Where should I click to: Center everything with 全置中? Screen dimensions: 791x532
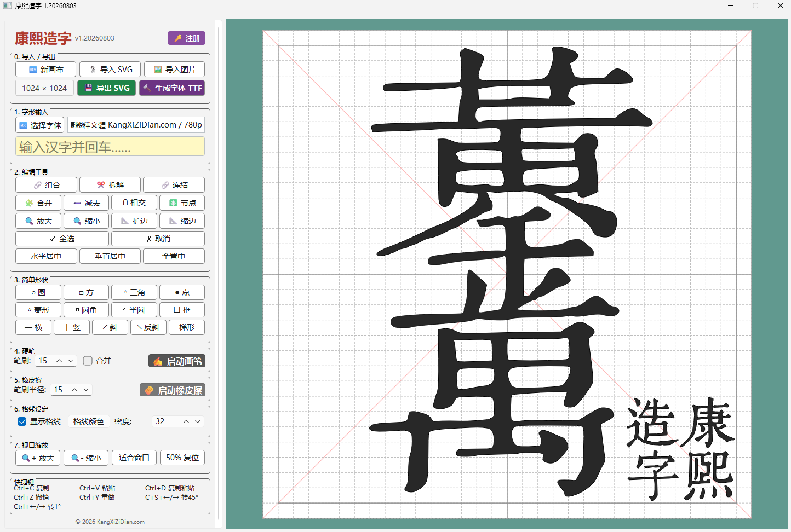click(x=174, y=256)
